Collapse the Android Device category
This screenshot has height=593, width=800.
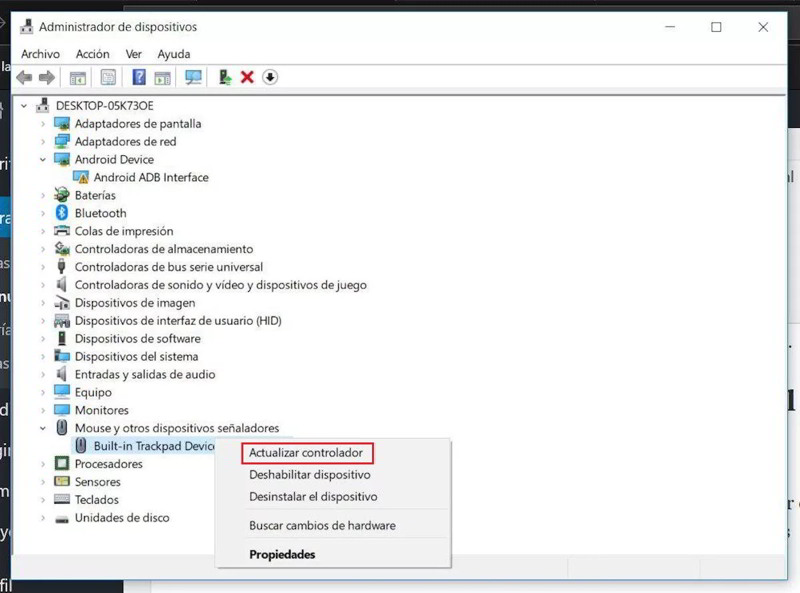(x=43, y=160)
